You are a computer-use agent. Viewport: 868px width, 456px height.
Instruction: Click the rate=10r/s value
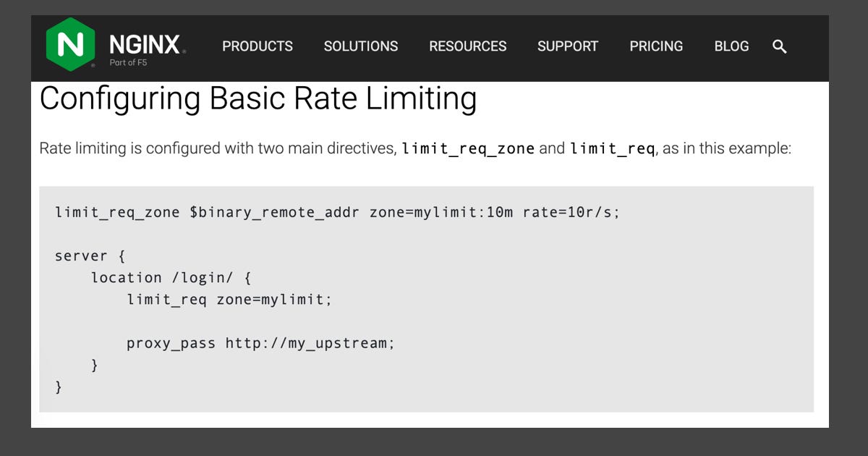pyautogui.click(x=571, y=213)
